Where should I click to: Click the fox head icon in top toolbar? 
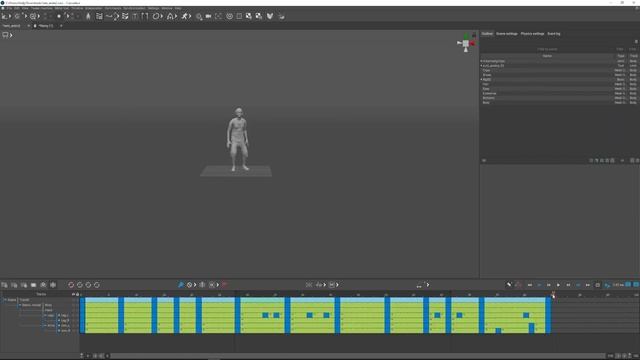coord(270,16)
